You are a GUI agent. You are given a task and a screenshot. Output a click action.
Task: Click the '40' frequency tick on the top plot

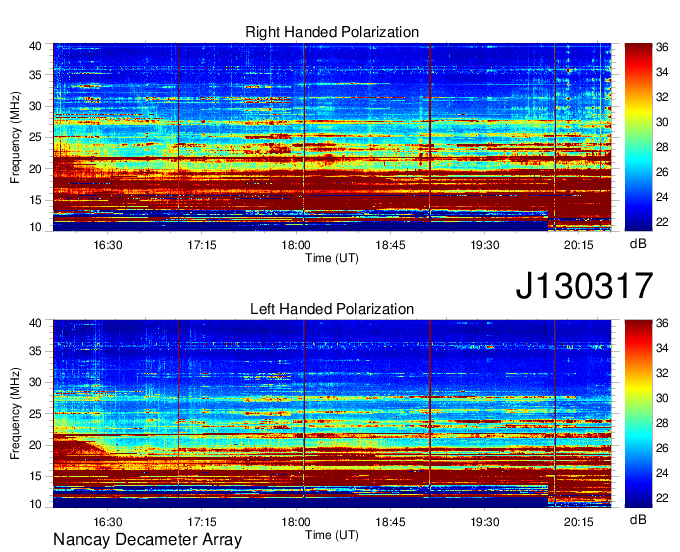pyautogui.click(x=35, y=46)
